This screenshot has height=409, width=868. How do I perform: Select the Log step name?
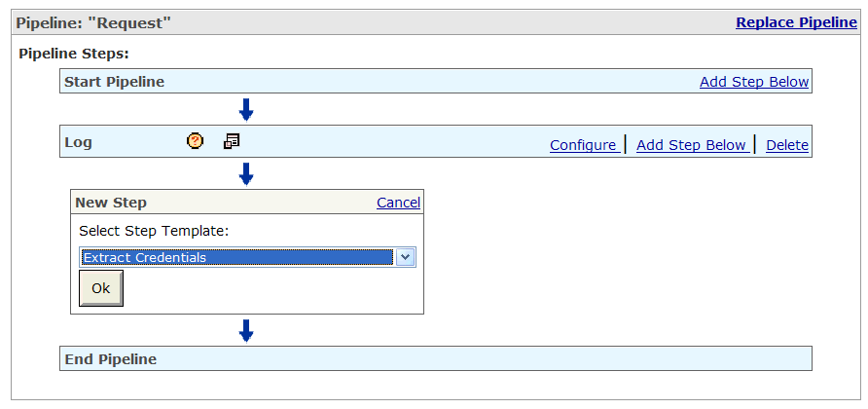coord(78,142)
